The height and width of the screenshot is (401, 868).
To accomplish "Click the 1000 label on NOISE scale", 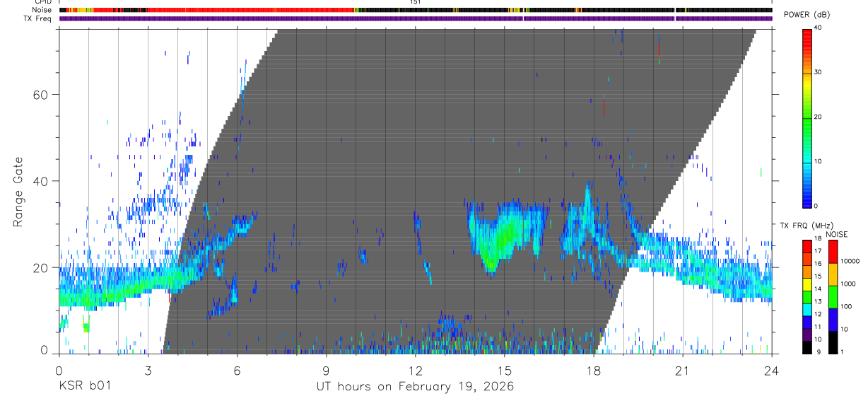I will (848, 284).
